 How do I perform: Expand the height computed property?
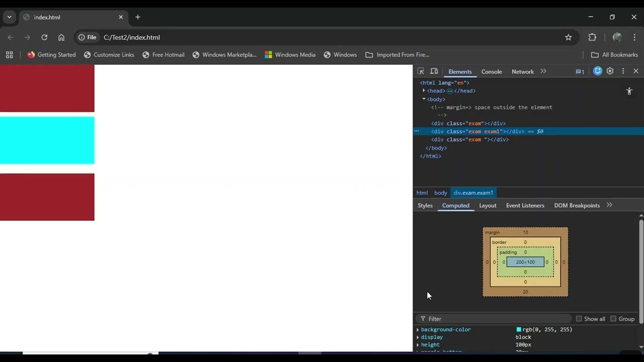418,345
